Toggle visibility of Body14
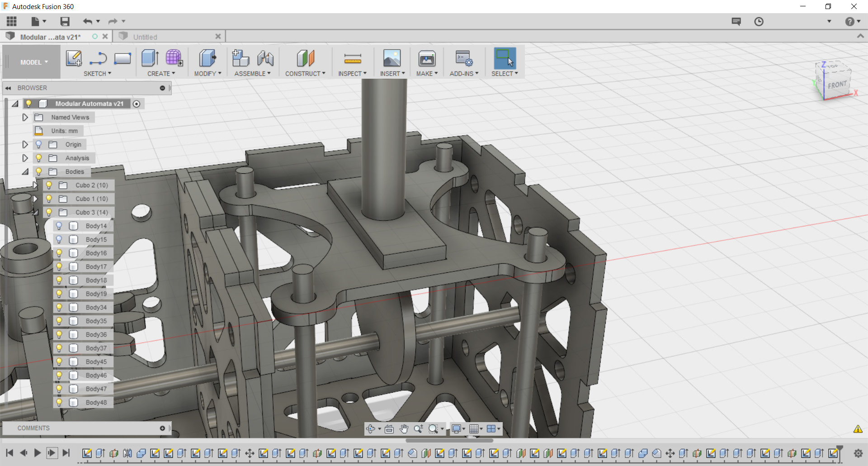Screen dimensions: 868x466 [59, 226]
